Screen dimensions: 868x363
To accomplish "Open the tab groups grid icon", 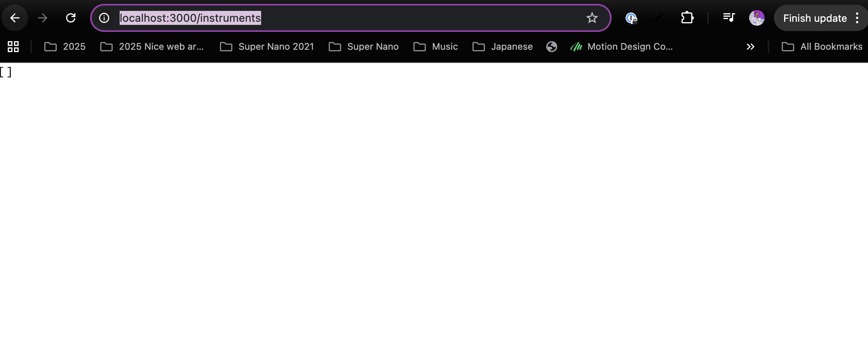I will coord(13,46).
